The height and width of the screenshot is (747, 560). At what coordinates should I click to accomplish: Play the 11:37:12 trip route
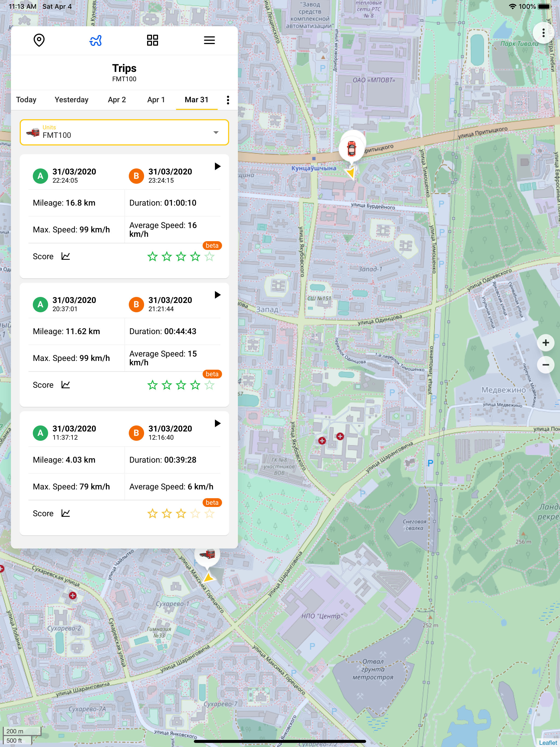pos(217,424)
